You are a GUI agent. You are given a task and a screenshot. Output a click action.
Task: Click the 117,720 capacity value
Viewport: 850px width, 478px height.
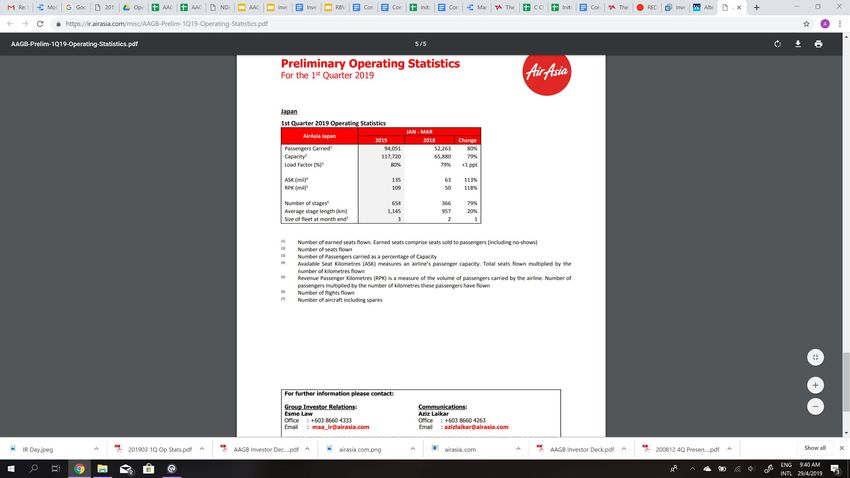click(x=391, y=157)
